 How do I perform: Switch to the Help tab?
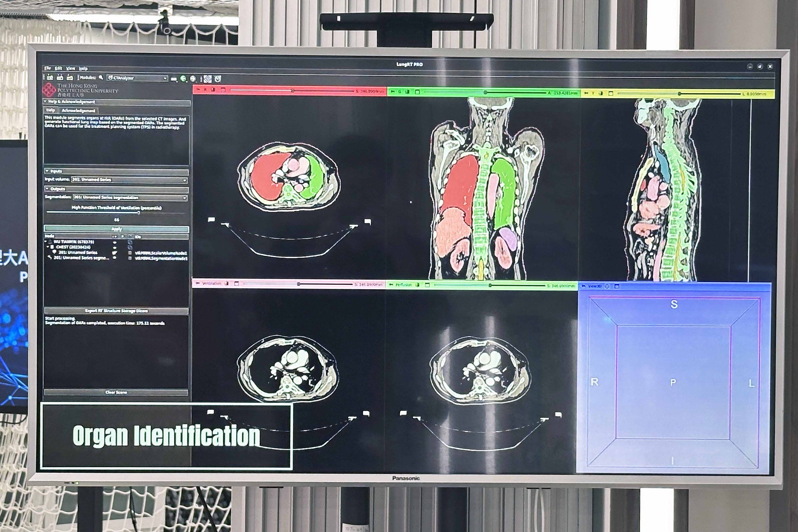click(x=51, y=110)
